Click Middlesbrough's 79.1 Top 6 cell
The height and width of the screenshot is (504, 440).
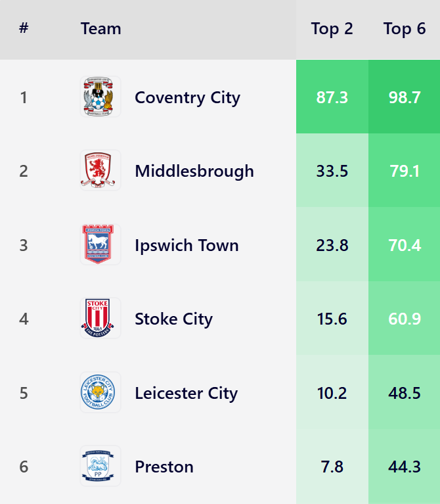point(405,171)
